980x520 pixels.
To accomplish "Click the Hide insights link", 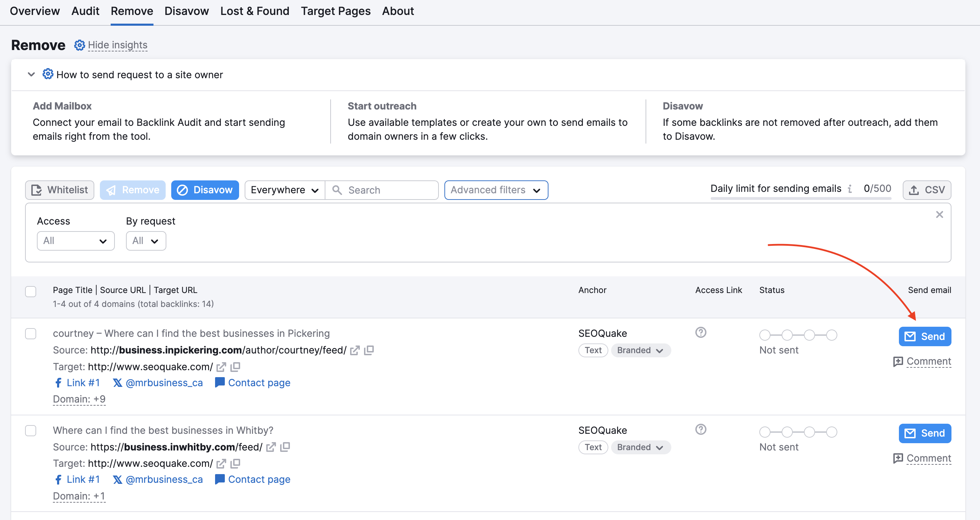I will pyautogui.click(x=117, y=45).
